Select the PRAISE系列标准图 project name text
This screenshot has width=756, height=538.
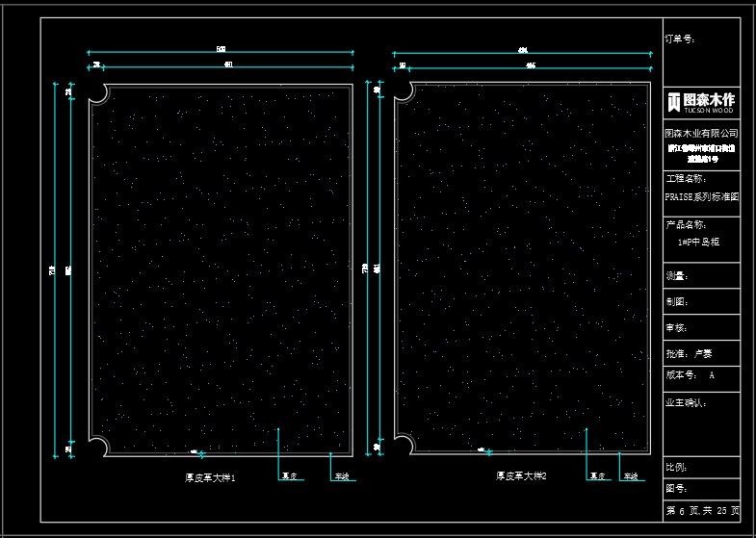click(701, 196)
